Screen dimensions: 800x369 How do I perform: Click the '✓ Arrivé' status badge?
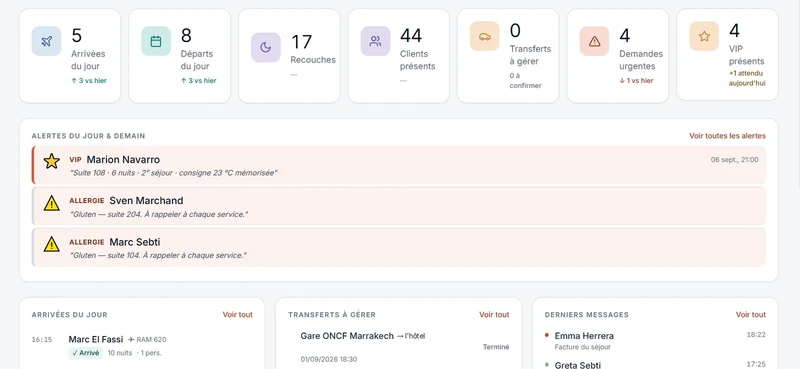[x=86, y=353]
